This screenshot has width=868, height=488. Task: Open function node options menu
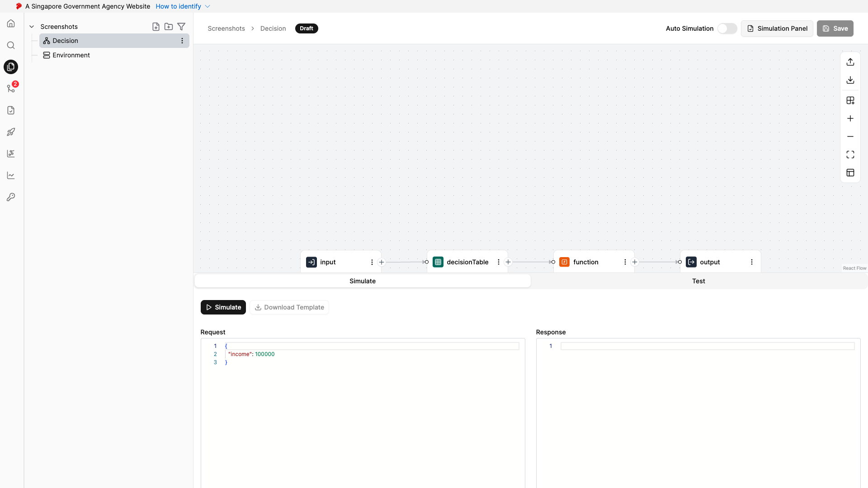pyautogui.click(x=625, y=262)
